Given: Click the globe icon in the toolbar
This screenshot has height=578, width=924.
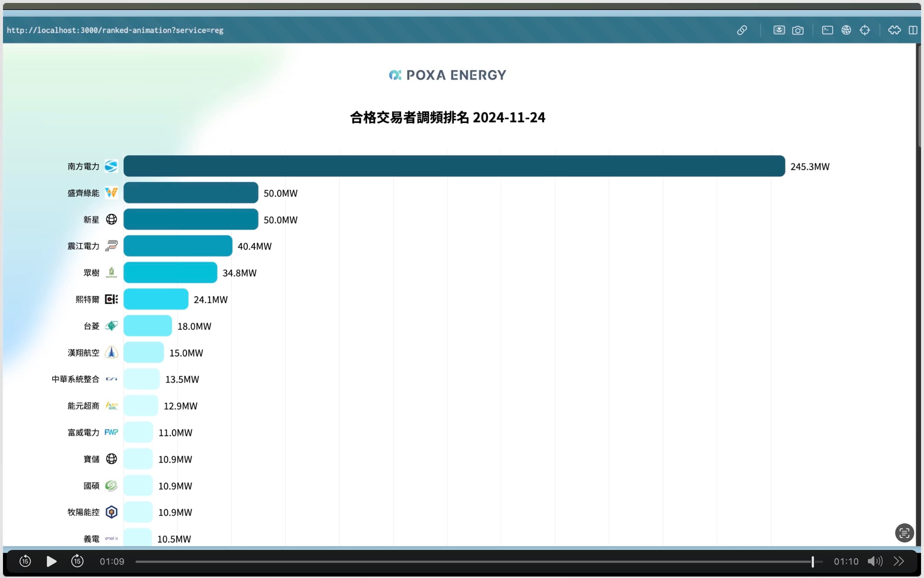Looking at the screenshot, I should 846,30.
